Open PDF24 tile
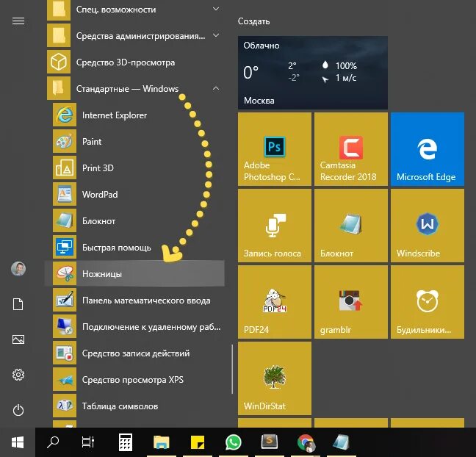The height and width of the screenshot is (457, 476). tap(275, 302)
